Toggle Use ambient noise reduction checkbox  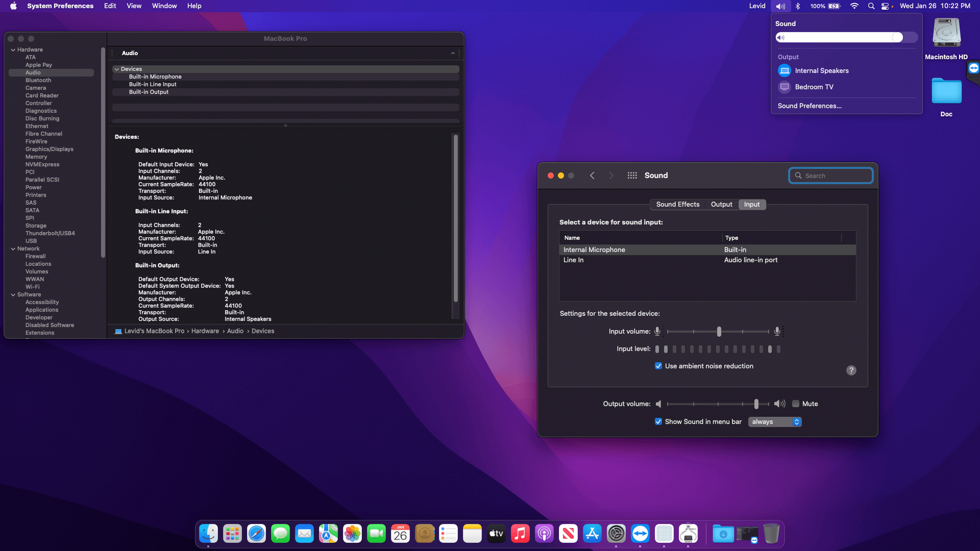(658, 366)
